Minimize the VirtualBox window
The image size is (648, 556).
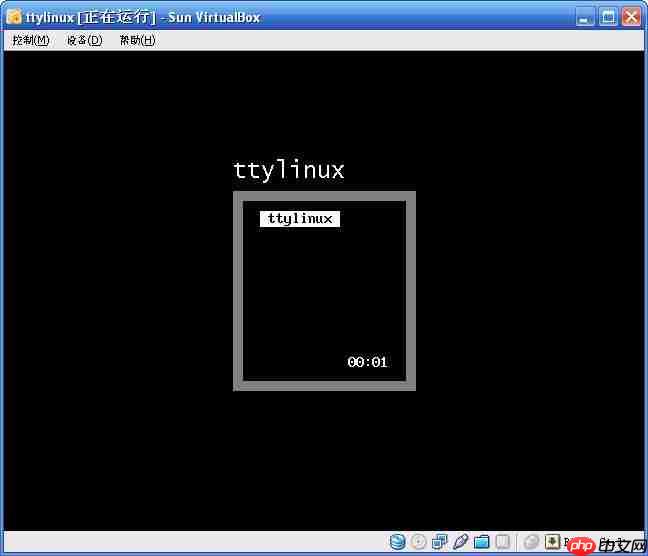coord(587,16)
